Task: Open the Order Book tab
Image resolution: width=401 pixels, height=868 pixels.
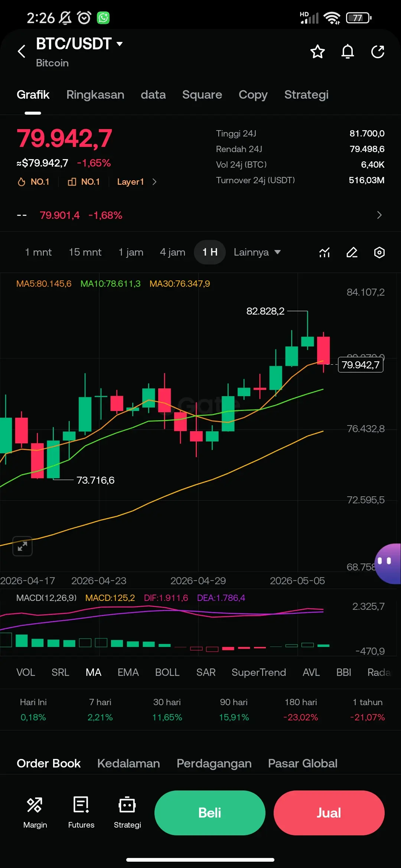Action: [x=49, y=763]
